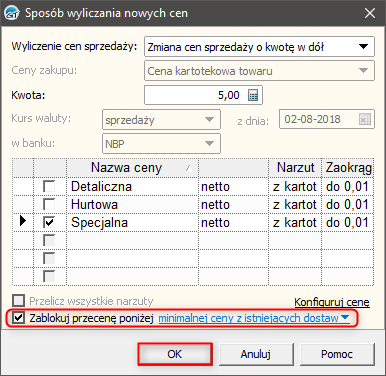Click the application logo in title bar
386x376 pixels.
pos(12,13)
